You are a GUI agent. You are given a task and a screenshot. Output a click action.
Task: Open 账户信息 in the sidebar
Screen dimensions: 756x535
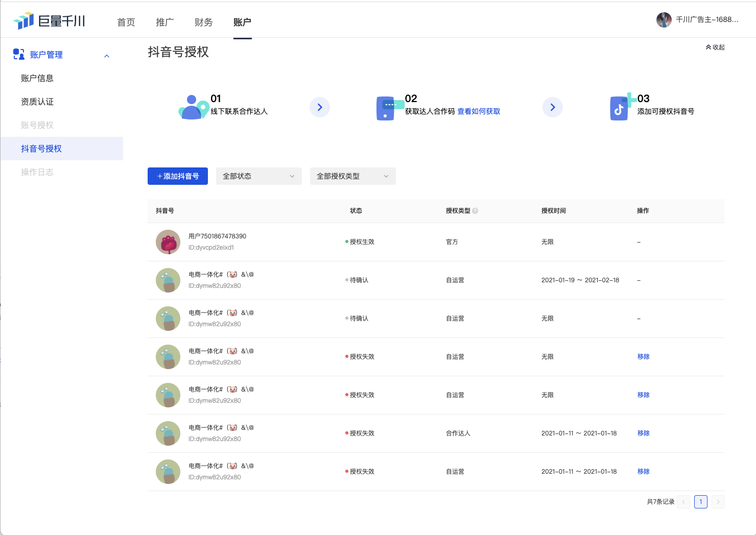37,78
